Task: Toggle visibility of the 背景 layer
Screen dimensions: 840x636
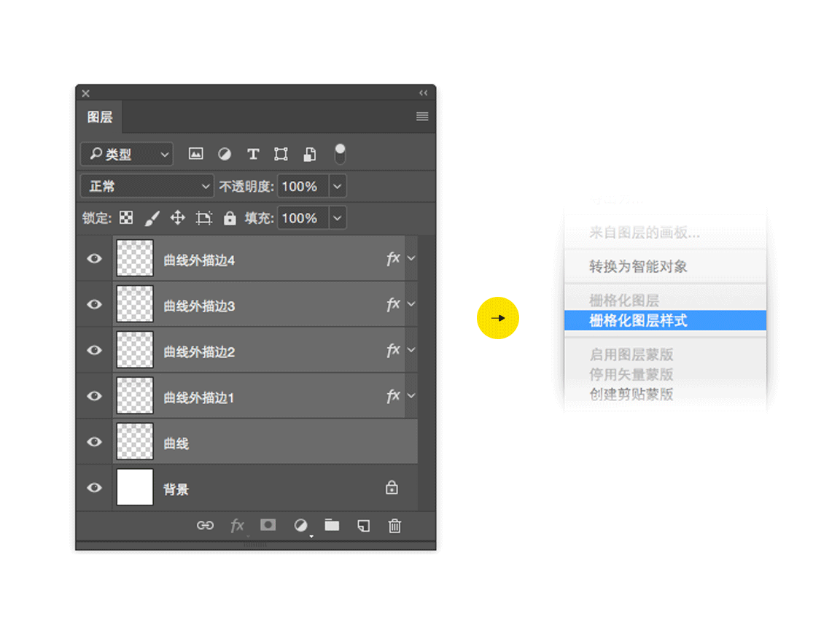Action: click(94, 488)
